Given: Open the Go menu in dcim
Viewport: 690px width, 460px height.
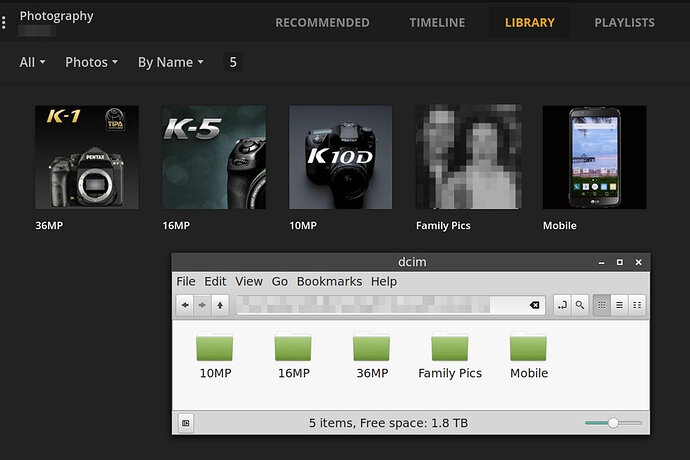Looking at the screenshot, I should point(279,281).
